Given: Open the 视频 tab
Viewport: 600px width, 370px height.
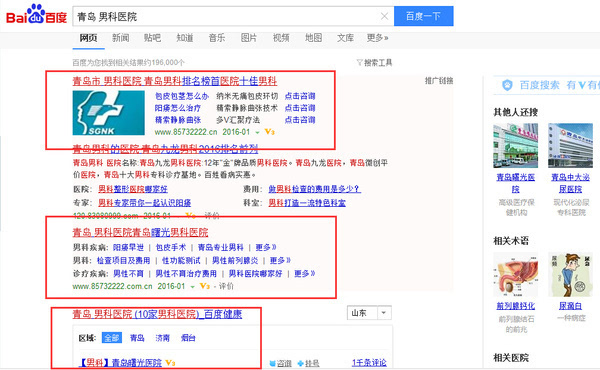Looking at the screenshot, I should tap(281, 38).
